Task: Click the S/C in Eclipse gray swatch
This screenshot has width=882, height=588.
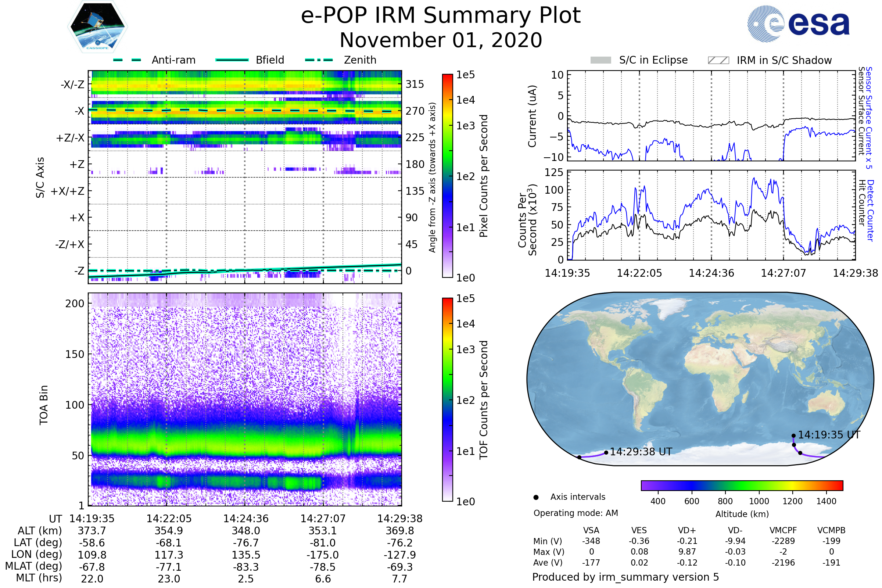Action: tap(600, 60)
